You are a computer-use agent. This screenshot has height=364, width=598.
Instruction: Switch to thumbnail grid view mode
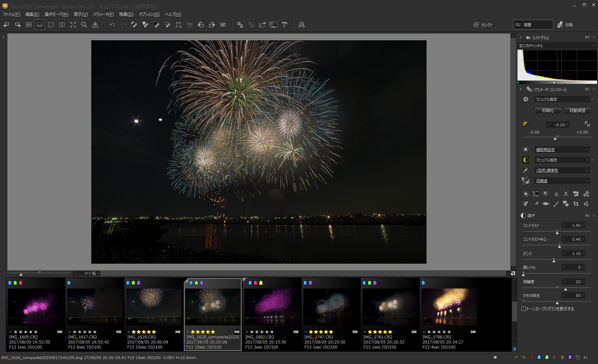29,25
